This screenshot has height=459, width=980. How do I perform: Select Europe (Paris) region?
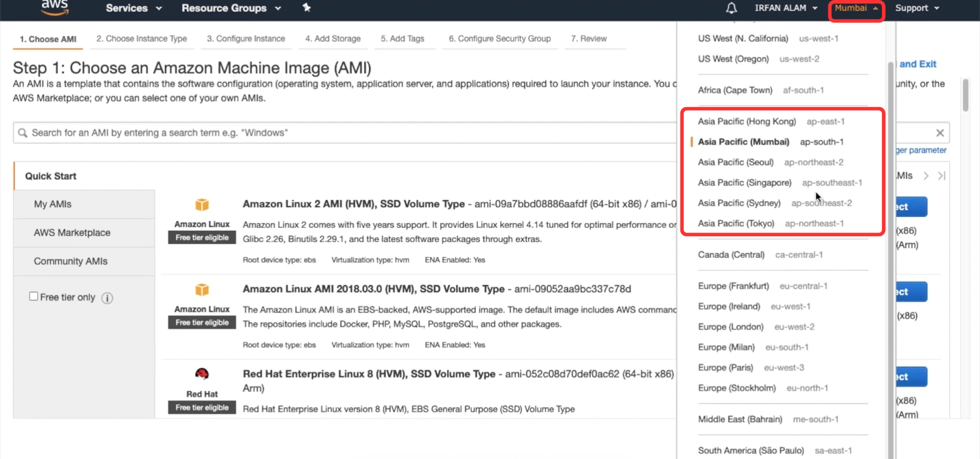(x=751, y=368)
